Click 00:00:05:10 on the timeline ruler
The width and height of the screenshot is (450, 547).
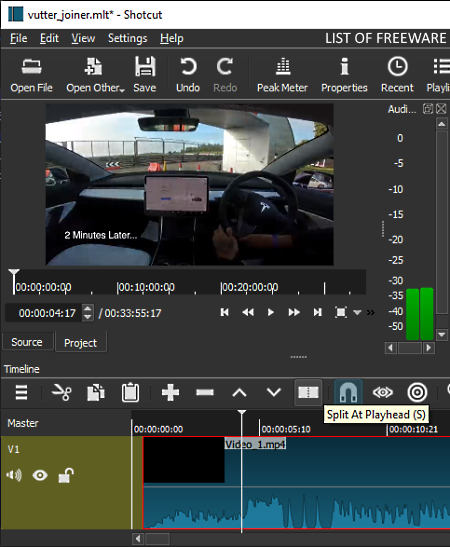tap(286, 429)
